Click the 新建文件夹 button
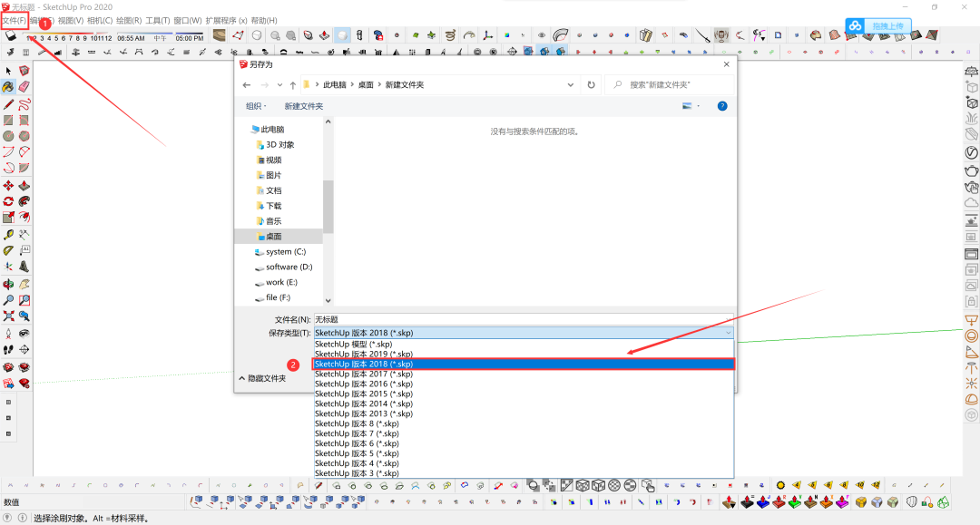 pyautogui.click(x=304, y=106)
